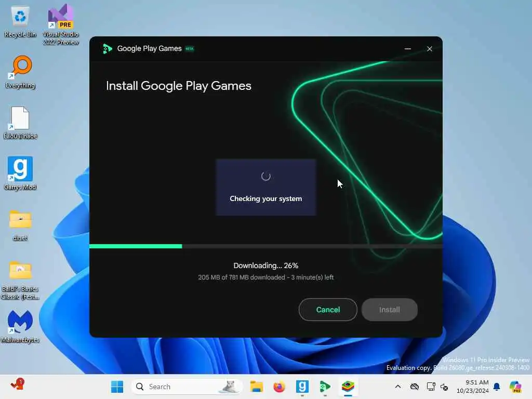Switch to Google Play Games taskbar icon
Viewport: 532px width, 399px height.
(x=325, y=387)
